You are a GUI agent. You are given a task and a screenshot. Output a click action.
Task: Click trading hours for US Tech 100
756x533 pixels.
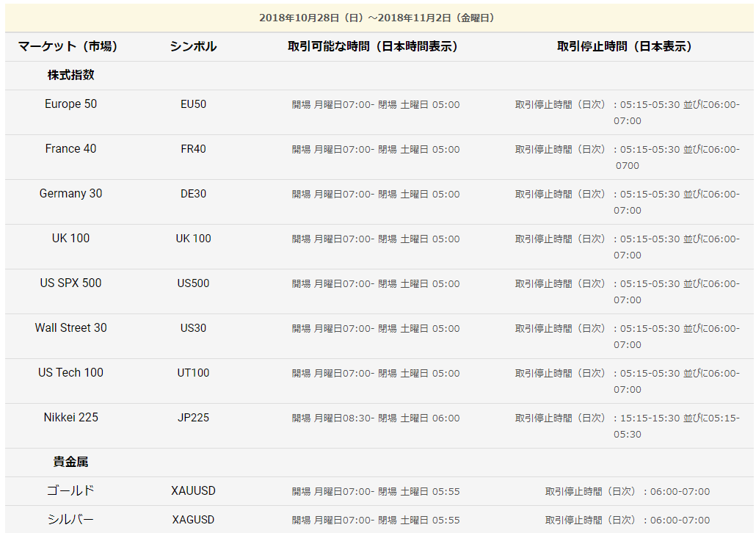tap(376, 374)
